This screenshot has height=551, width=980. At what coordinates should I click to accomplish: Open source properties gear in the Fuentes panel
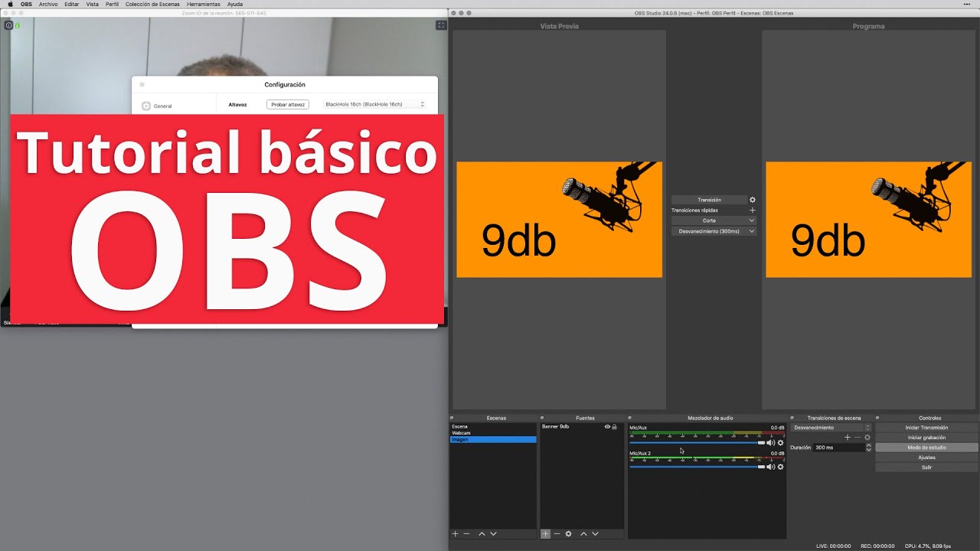click(x=568, y=533)
